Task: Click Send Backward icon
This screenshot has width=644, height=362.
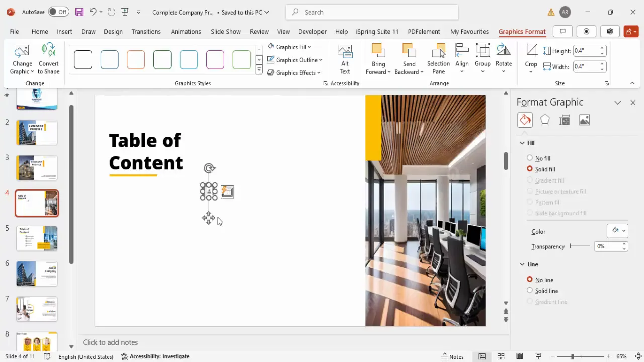Action: [x=409, y=59]
